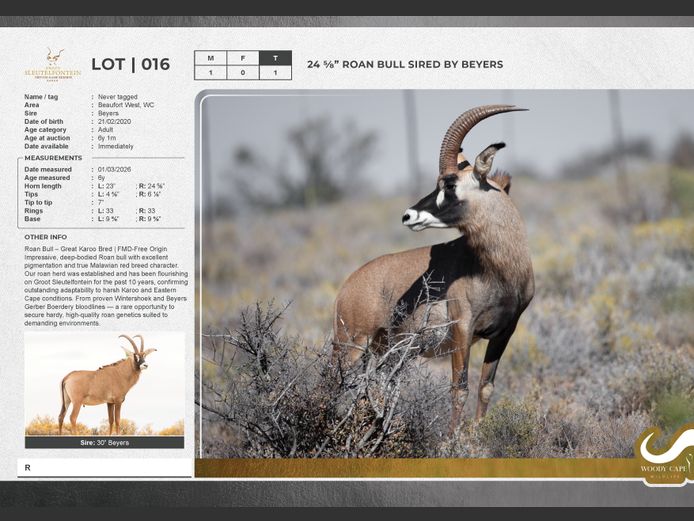Click the "Immediately" availability value
This screenshot has height=521, width=694.
(116, 146)
